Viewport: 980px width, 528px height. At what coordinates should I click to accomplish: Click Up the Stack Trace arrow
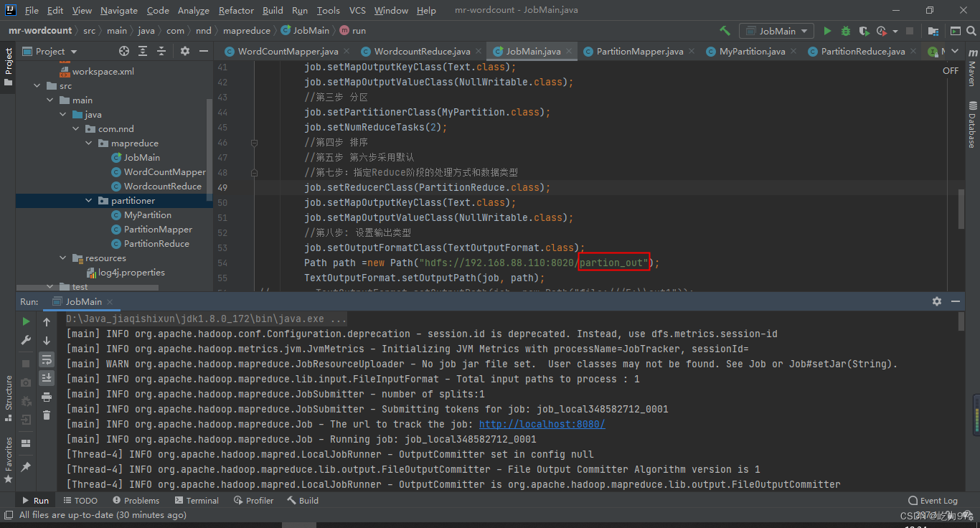pos(47,322)
